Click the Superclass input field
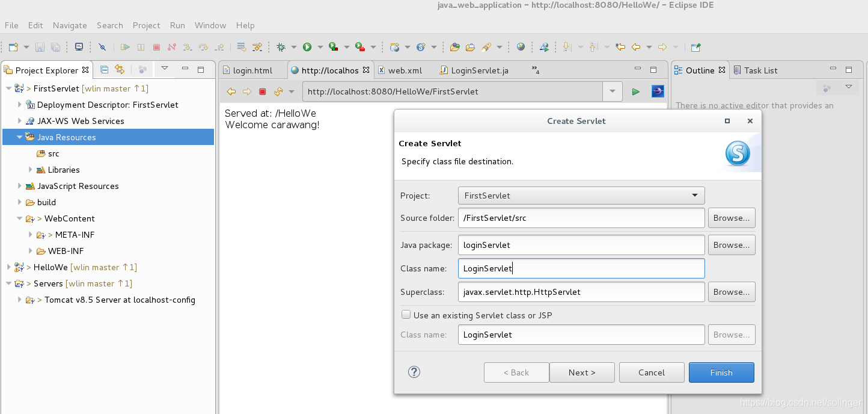 click(x=581, y=292)
